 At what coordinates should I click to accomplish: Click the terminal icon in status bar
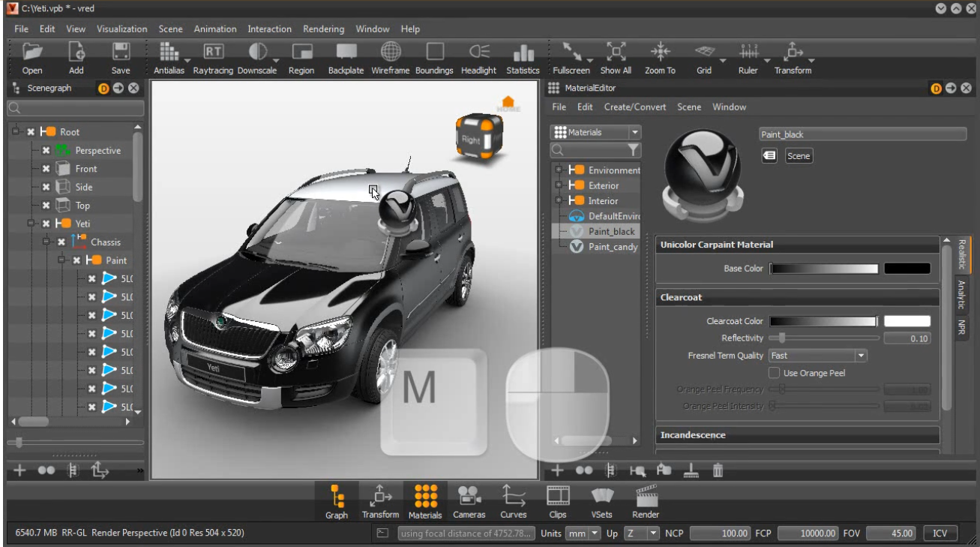coord(382,533)
